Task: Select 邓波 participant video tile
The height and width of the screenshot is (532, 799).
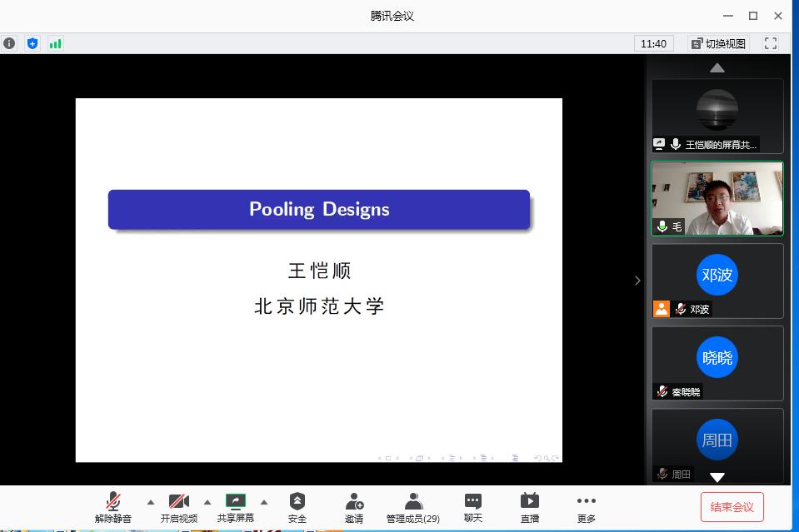Action: [x=717, y=280]
